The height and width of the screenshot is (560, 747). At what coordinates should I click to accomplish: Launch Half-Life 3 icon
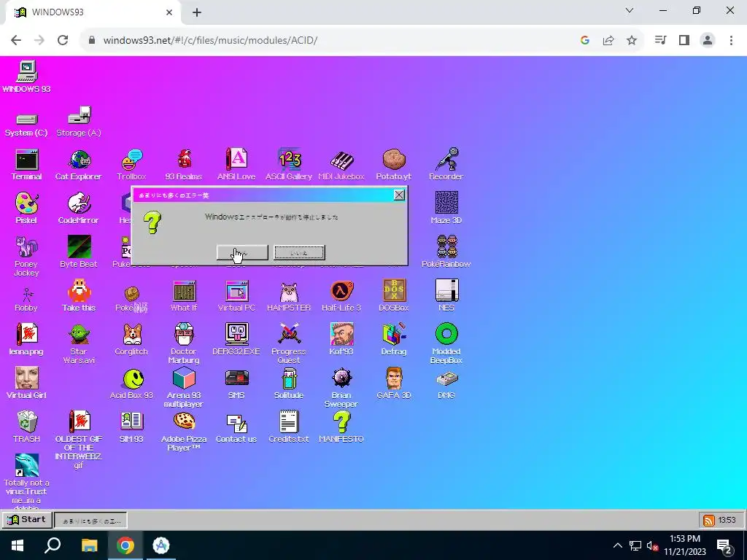341,296
